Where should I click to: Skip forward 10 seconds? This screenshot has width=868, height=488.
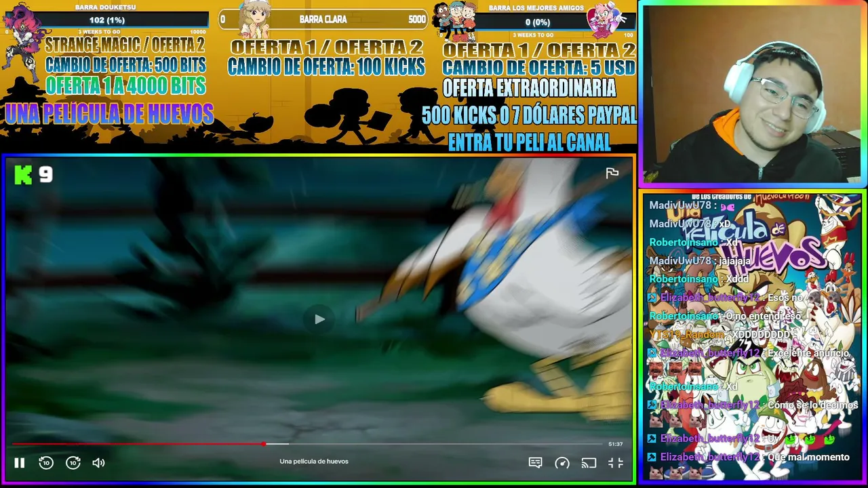(73, 463)
